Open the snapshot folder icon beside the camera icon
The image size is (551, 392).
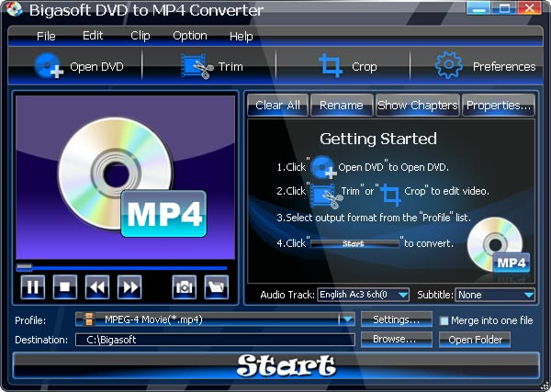click(217, 287)
